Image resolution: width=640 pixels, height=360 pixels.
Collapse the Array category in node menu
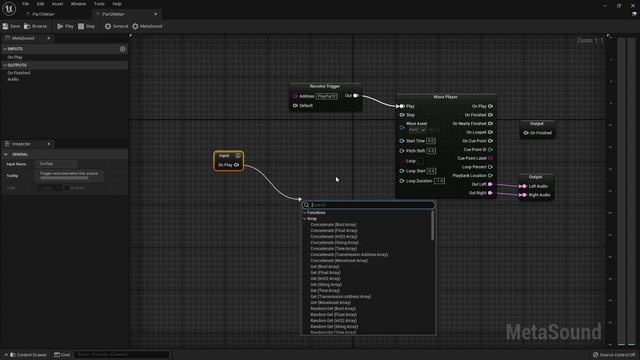click(x=304, y=219)
